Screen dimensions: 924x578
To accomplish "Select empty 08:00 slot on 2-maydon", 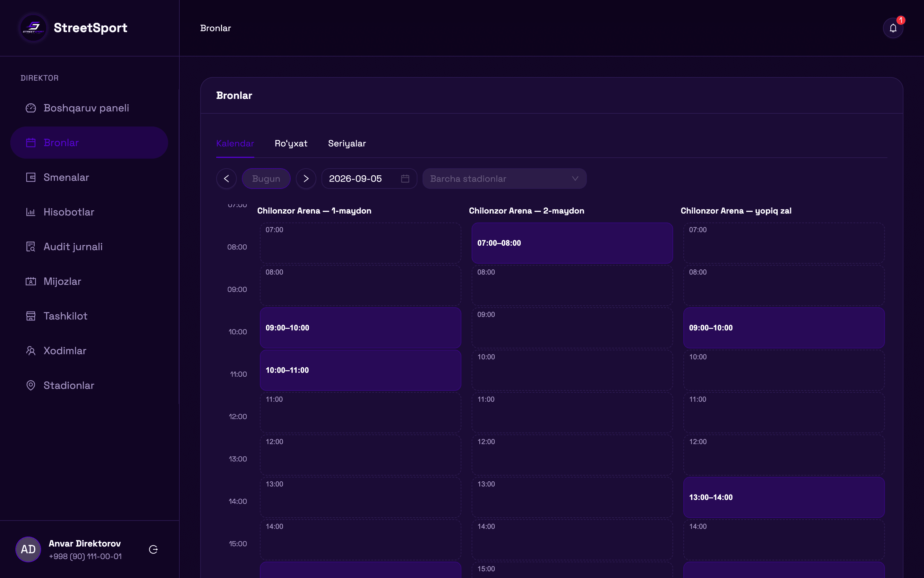I will [572, 285].
